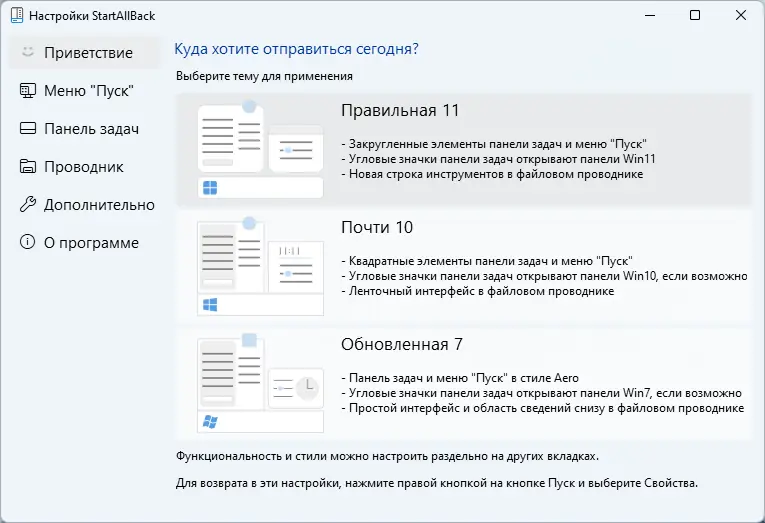Click the wrench icon beside Дополнительно
Screen dimensions: 765x523
coord(28,204)
